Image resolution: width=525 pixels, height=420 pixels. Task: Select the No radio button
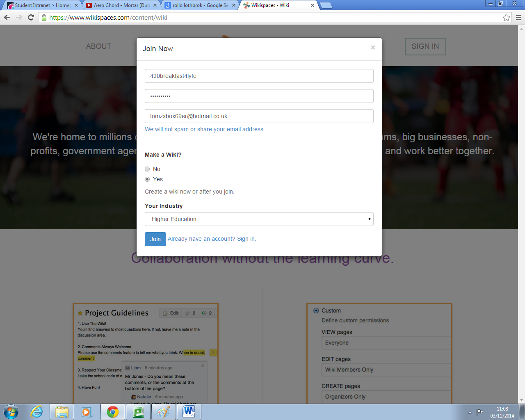[147, 169]
